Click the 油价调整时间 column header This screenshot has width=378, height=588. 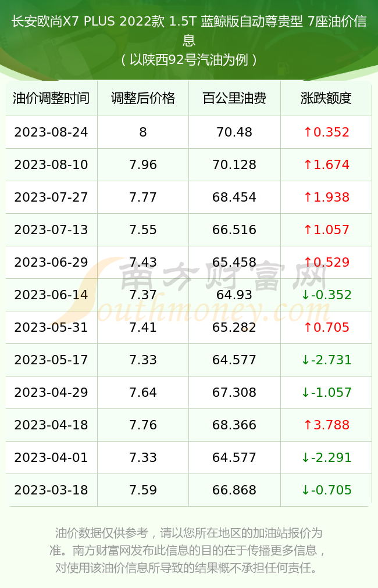tap(51, 98)
